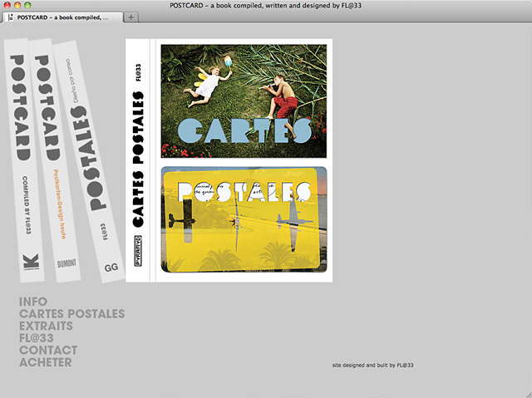The height and width of the screenshot is (398, 532).
Task: Click the "COMPILED BY FL@33" spine text
Action: point(27,204)
